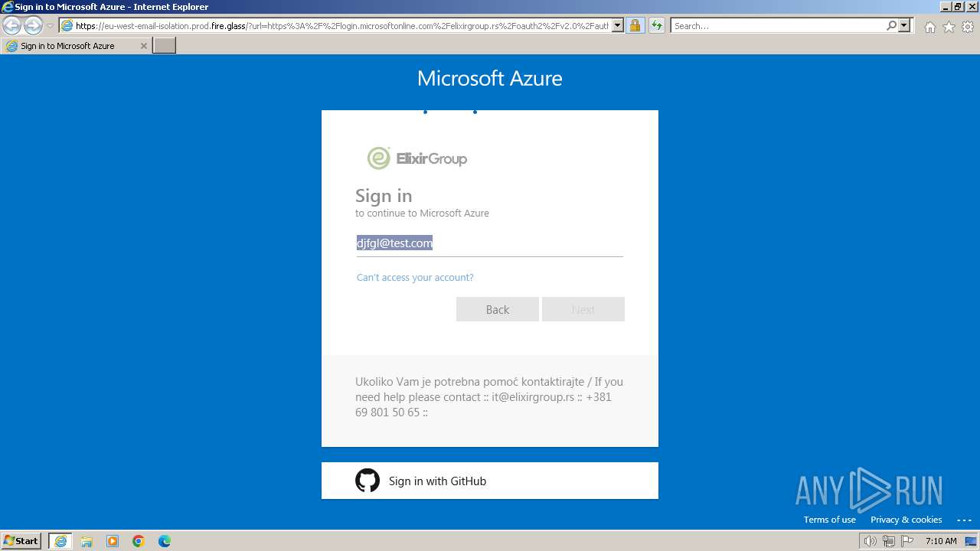The image size is (980, 551).
Task: Close the Sign in to Microsoft Azure tab
Action: 143,46
